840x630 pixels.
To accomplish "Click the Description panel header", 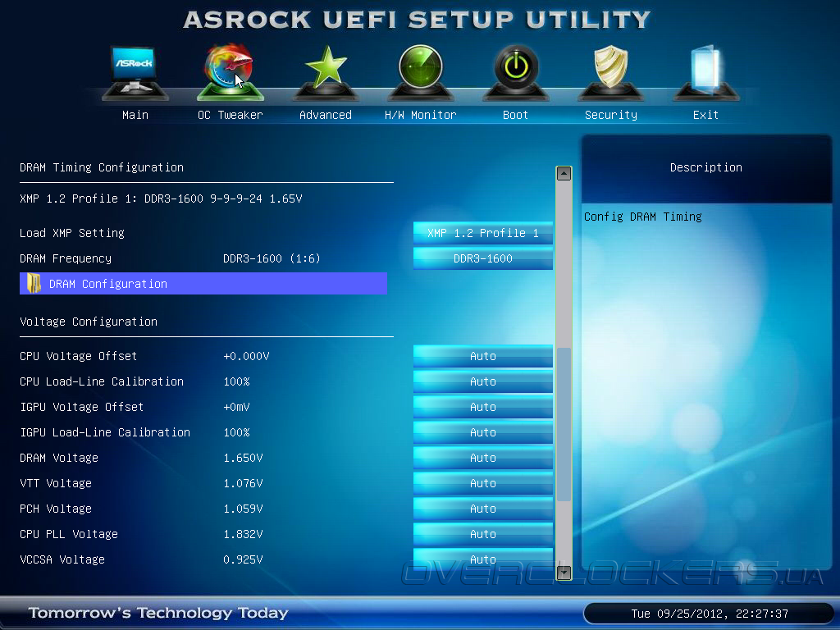I will click(x=706, y=167).
